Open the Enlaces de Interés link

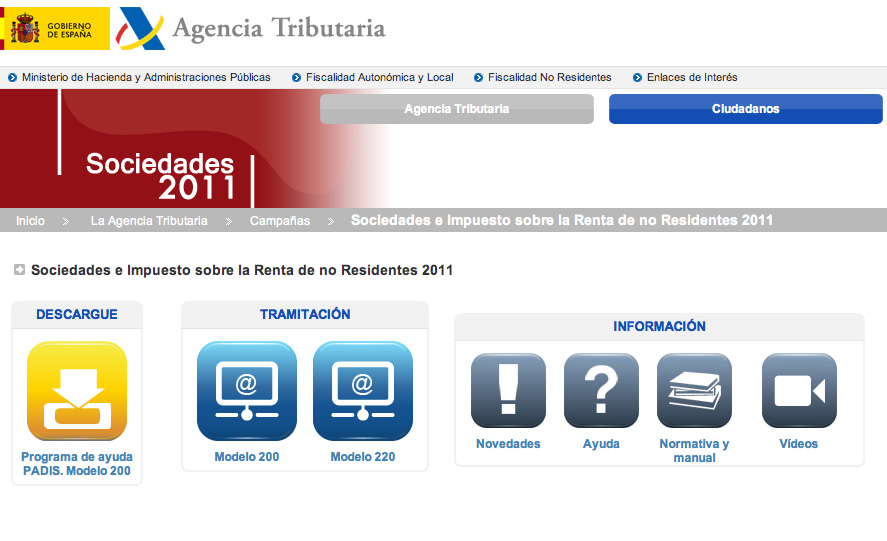pyautogui.click(x=692, y=77)
